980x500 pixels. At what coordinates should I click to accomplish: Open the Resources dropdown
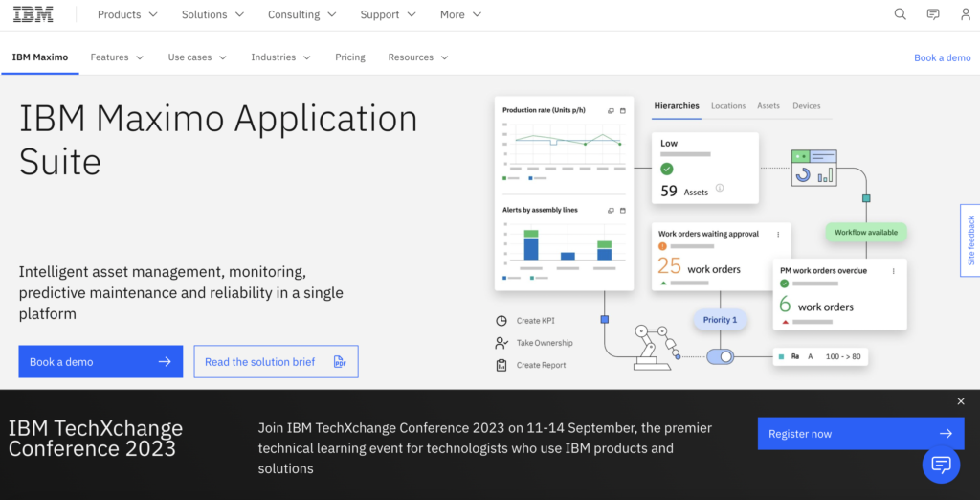(418, 57)
